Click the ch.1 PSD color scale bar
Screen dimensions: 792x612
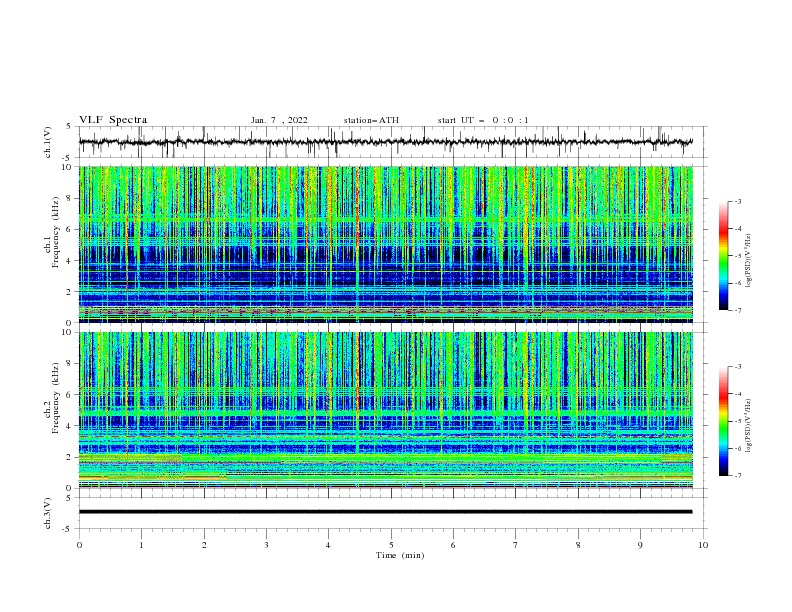click(x=723, y=256)
